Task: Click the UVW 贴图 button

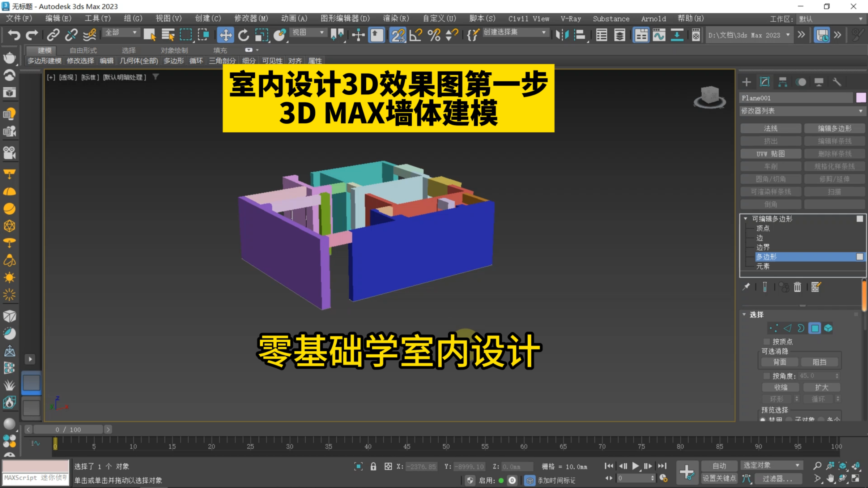Action: click(771, 154)
